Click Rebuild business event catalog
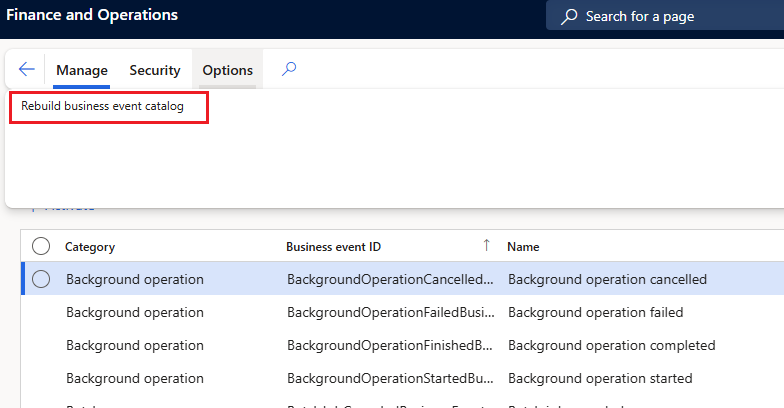The image size is (784, 408). click(102, 106)
